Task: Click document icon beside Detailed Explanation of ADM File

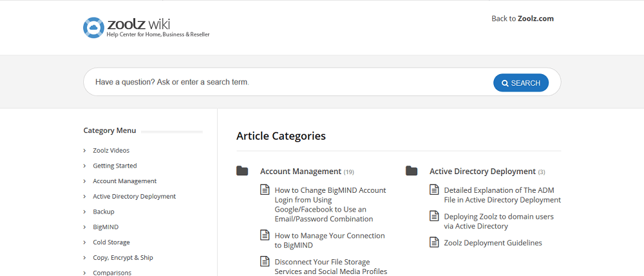Action: tap(434, 190)
